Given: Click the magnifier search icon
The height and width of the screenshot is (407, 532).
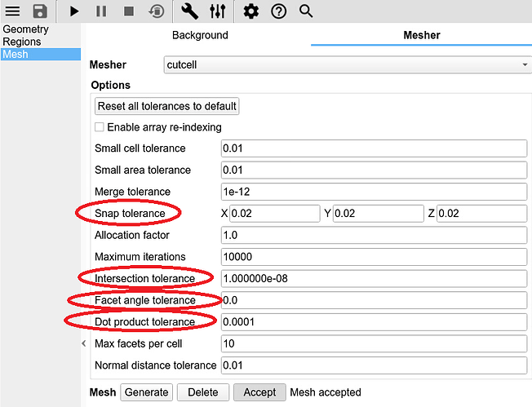Looking at the screenshot, I should point(306,11).
